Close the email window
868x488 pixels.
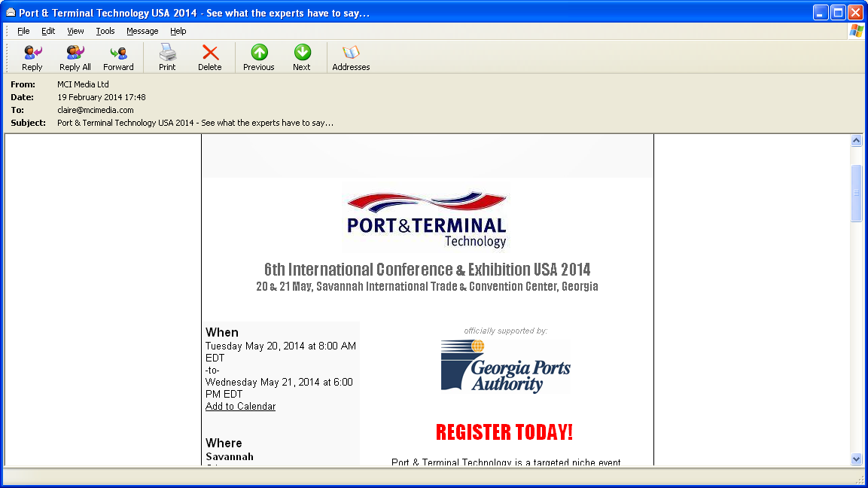855,13
